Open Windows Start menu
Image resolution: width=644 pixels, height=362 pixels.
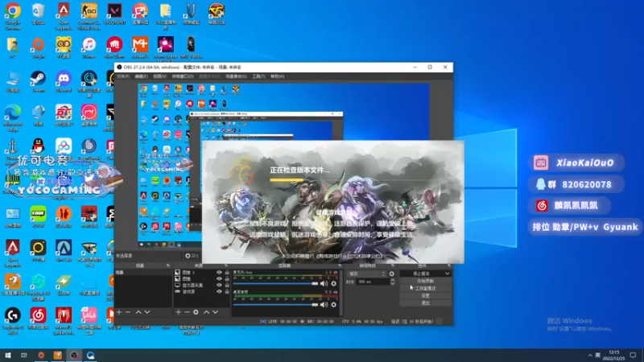(8, 355)
